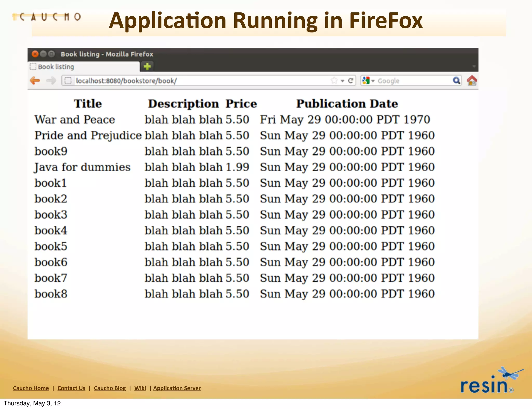Open the URL history dropdown arrow

click(343, 81)
